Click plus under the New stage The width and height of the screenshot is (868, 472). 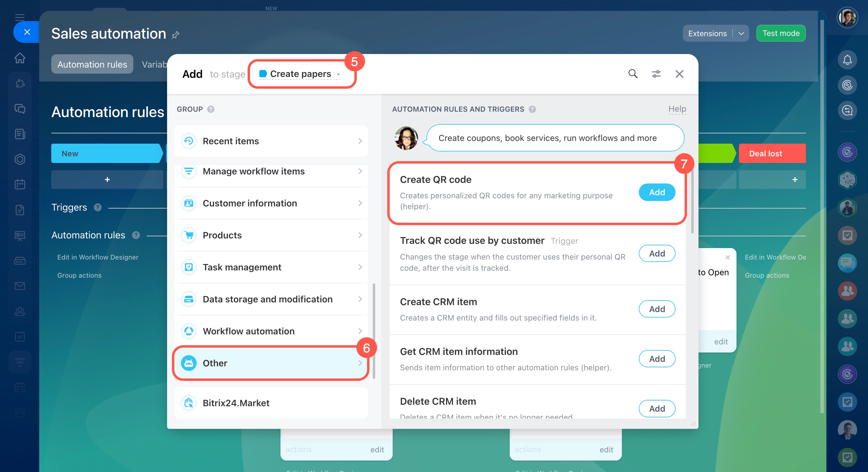107,179
